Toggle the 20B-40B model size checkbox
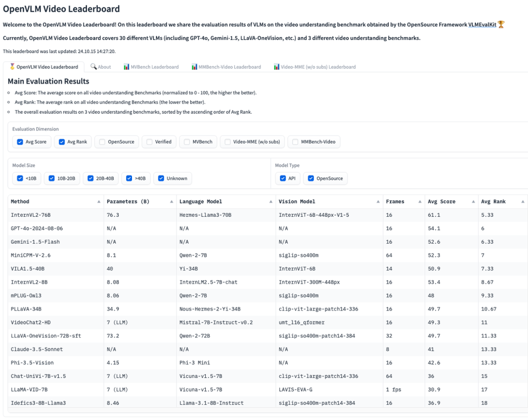The width and height of the screenshot is (528, 420). [x=90, y=178]
